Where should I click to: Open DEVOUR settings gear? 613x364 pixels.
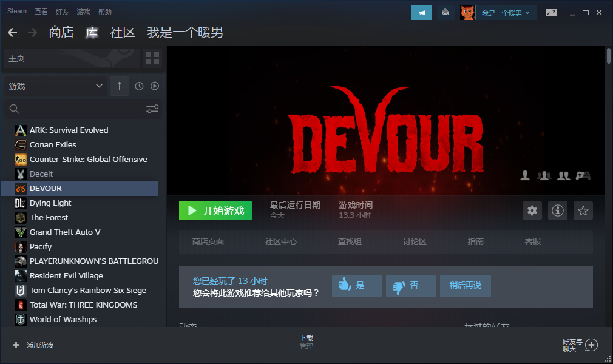coord(532,211)
